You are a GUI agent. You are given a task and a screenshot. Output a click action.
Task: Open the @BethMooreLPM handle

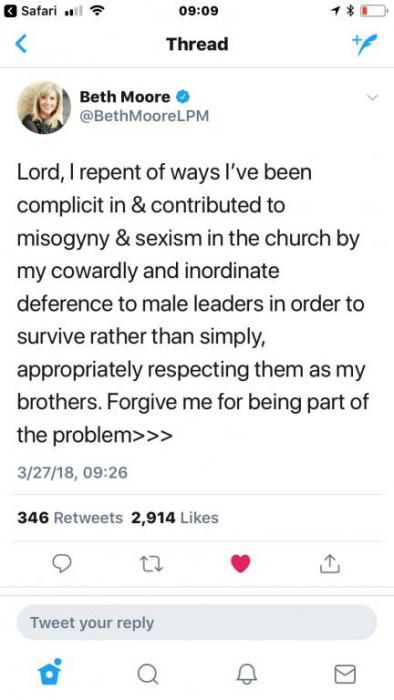point(144,116)
